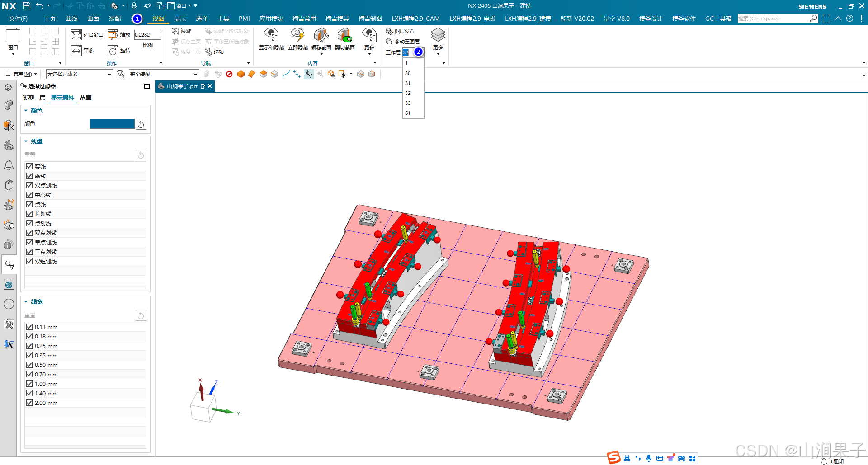868x465 pixels.
Task: Switch to the 主页 ribbon tab
Action: (50, 19)
